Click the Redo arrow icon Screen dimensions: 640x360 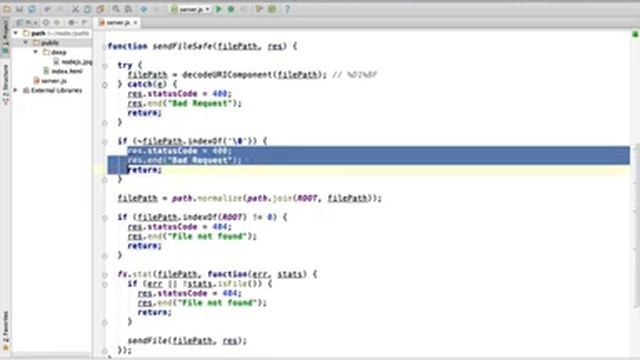[x=60, y=9]
